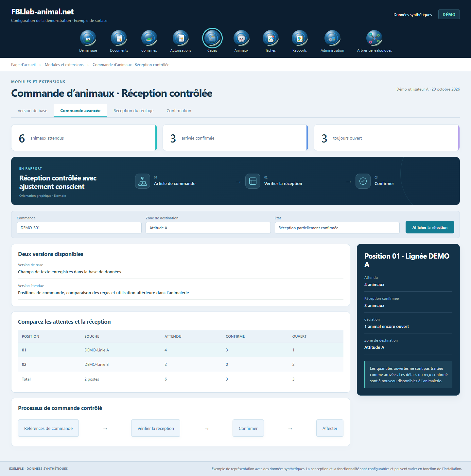Screen dimensions: 471x476
Task: Open the Démarrage navigation icon
Action: click(88, 38)
